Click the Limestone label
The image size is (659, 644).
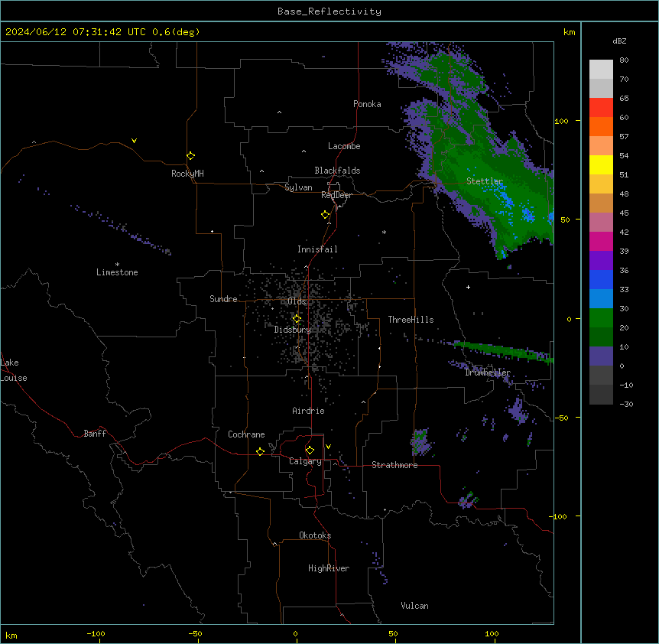(x=117, y=272)
